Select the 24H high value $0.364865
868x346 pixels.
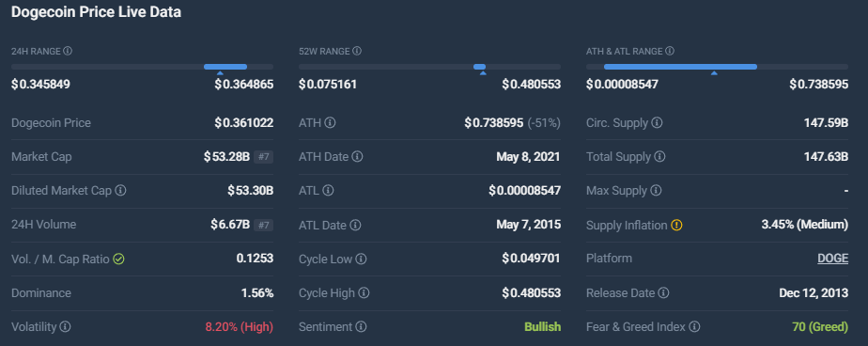tap(244, 85)
